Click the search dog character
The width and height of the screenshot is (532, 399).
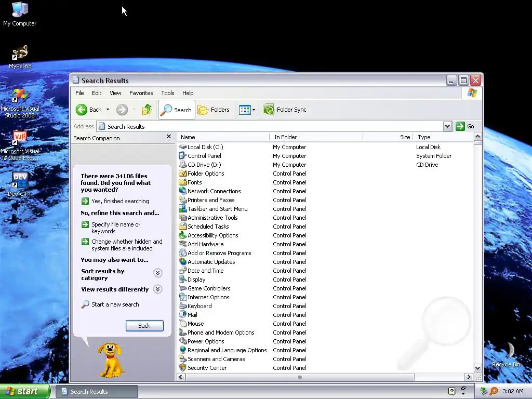(110, 361)
